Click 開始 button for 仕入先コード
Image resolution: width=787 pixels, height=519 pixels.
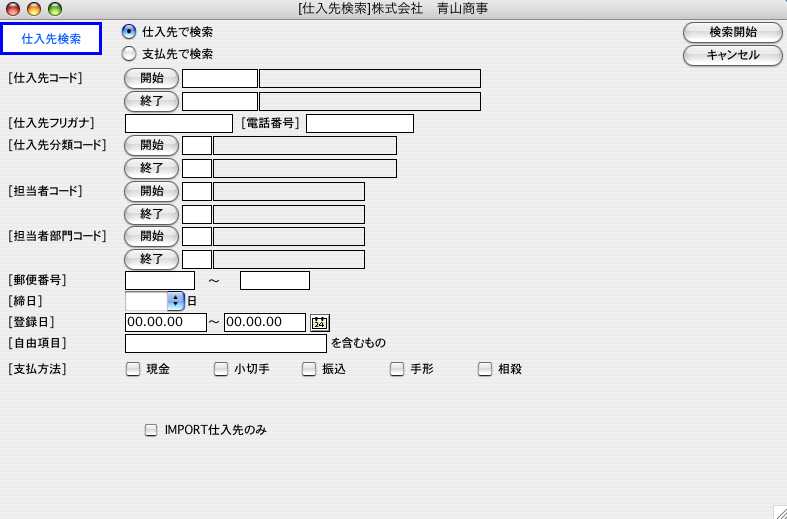151,78
